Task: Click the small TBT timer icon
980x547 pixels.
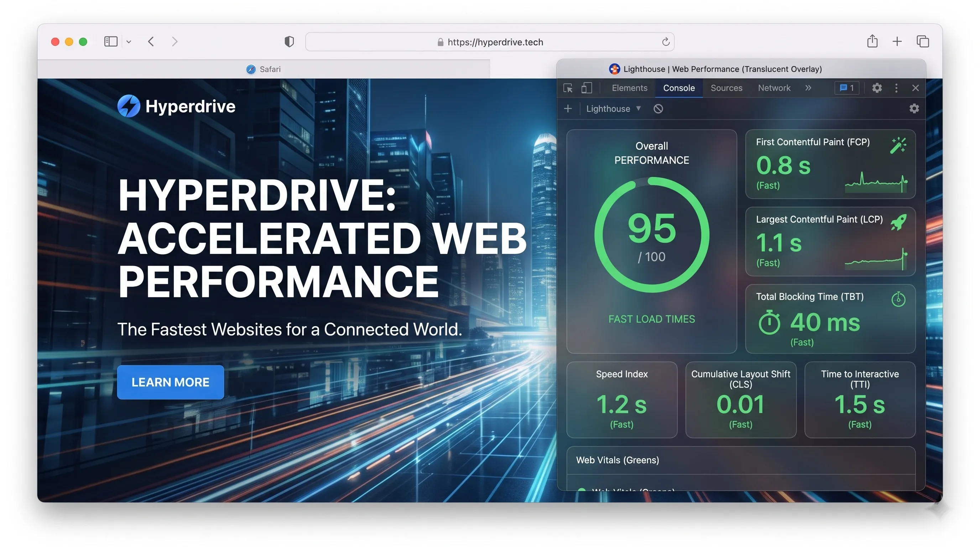Action: click(x=898, y=299)
